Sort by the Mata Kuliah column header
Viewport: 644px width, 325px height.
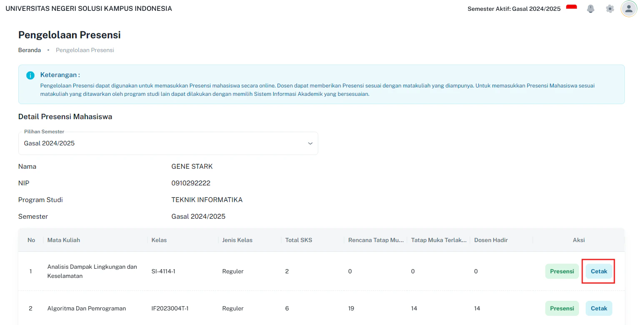coord(64,240)
